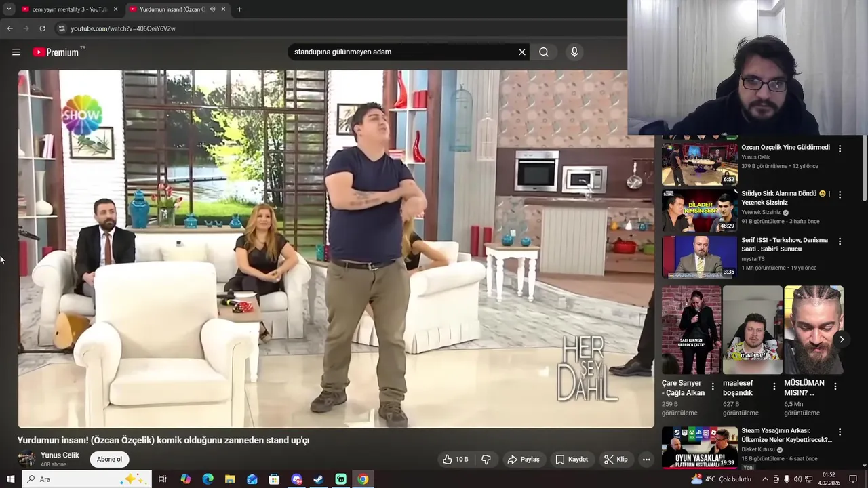Open weather widget 4°C Çok bulutlu
Screen dimensions: 868x488
721,479
